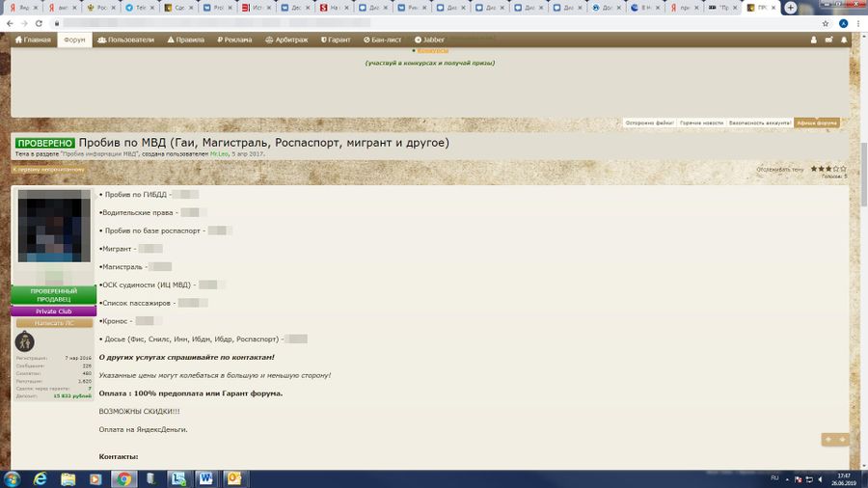The width and height of the screenshot is (868, 488).
Task: Click ПРОВЕРЕНО green label in title
Action: point(44,144)
